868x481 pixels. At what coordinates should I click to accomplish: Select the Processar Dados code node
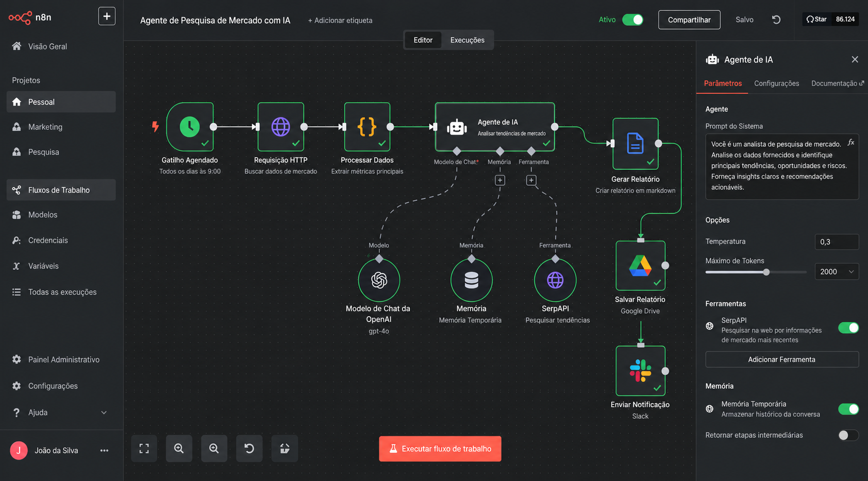pyautogui.click(x=367, y=127)
